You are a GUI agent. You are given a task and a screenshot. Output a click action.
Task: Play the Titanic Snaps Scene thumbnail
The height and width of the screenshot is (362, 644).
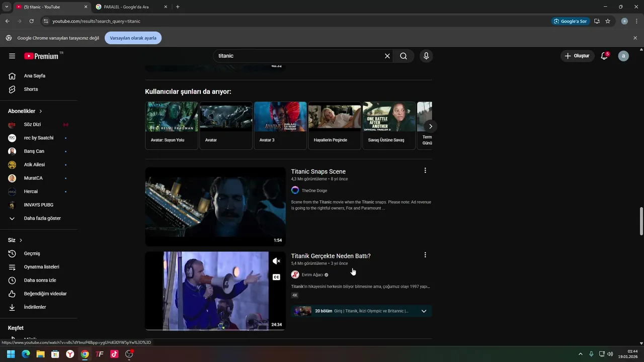point(215,207)
